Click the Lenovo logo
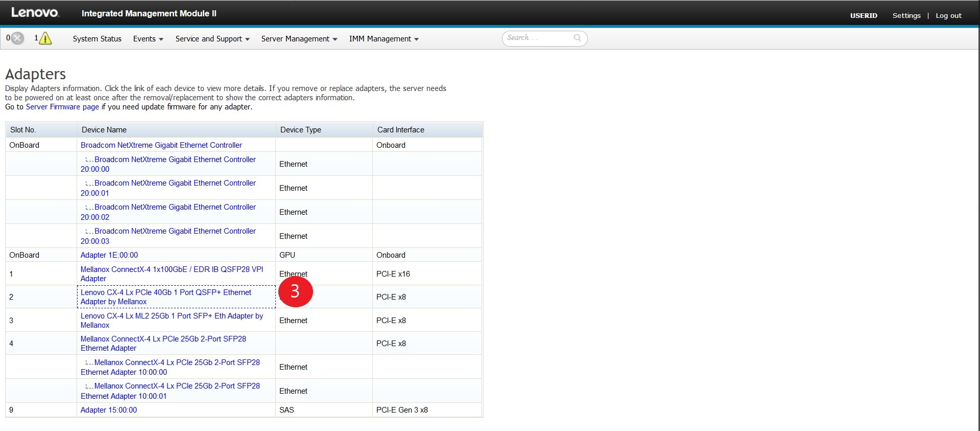Screen dimensions: 980x431 35,13
